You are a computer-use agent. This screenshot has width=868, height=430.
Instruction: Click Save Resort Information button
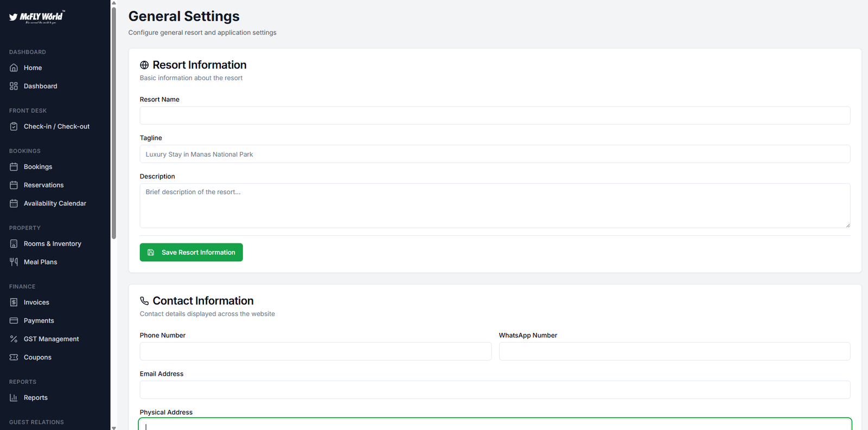pos(191,252)
